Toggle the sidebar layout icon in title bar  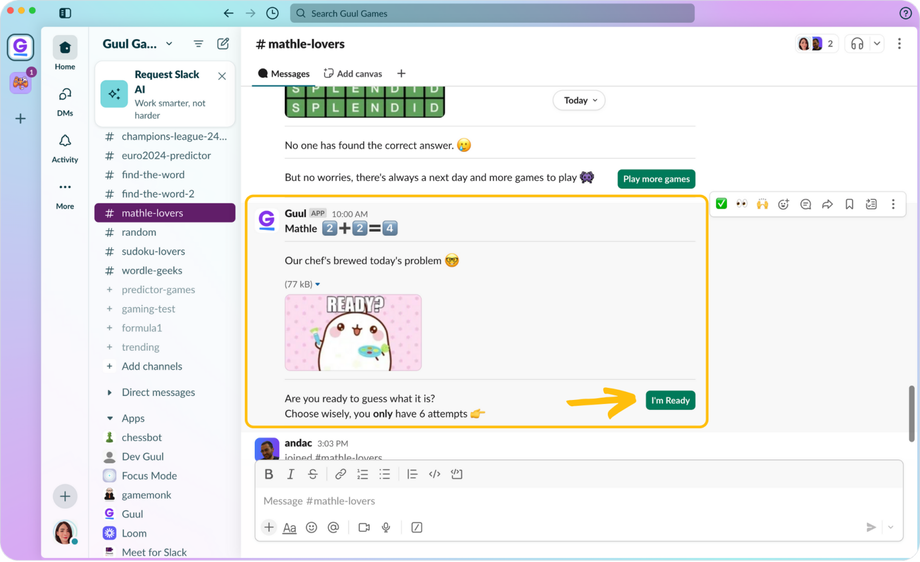[65, 13]
